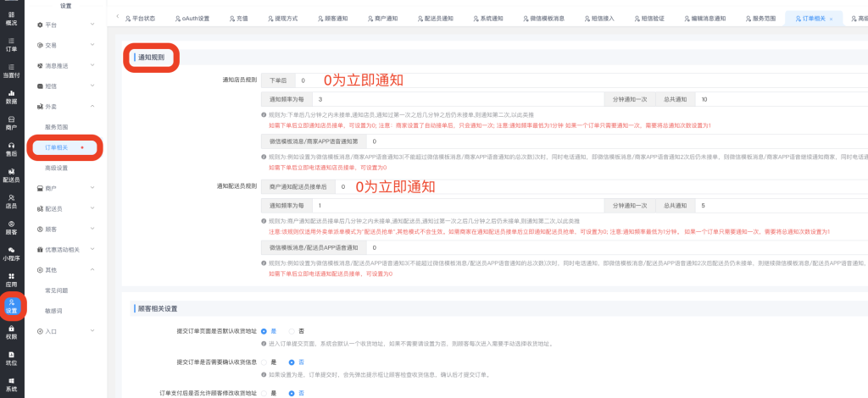Click the 总共通知 input showing 10
868x398 pixels.
[780, 99]
